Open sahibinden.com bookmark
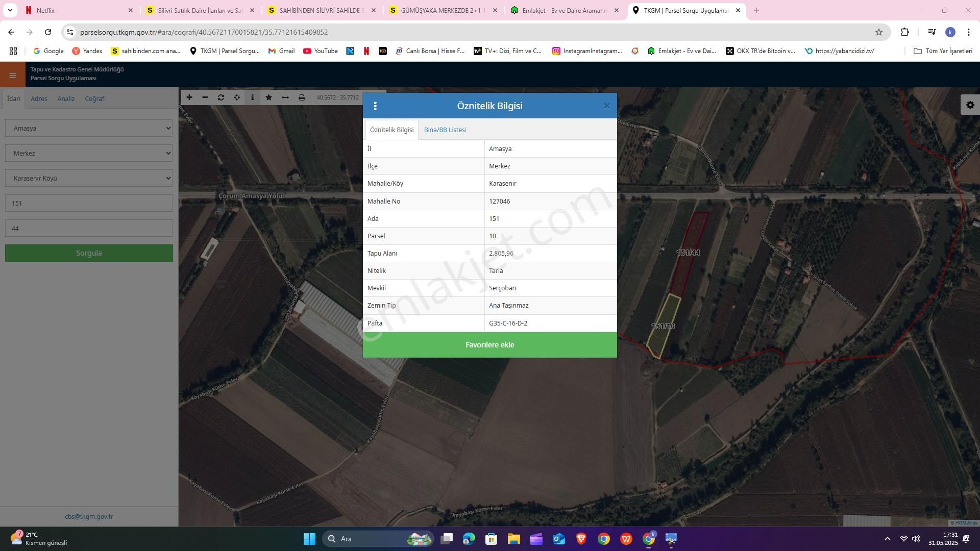The height and width of the screenshot is (551, 980). 146,51
